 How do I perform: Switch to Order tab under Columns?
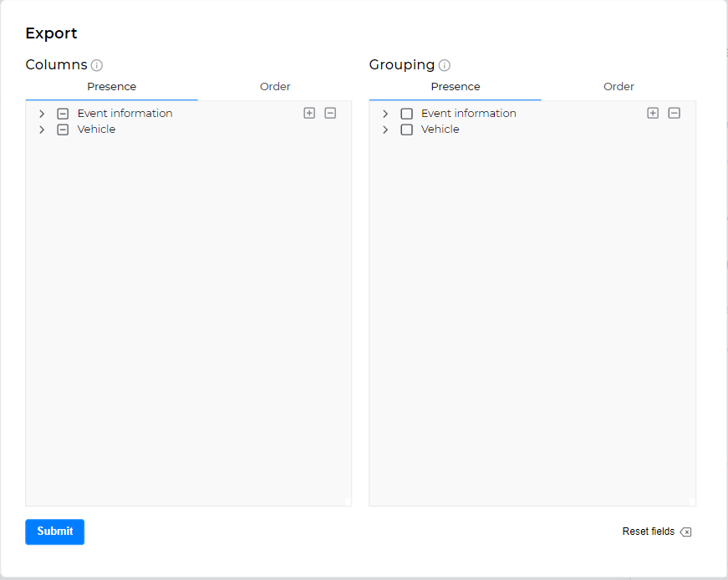275,87
